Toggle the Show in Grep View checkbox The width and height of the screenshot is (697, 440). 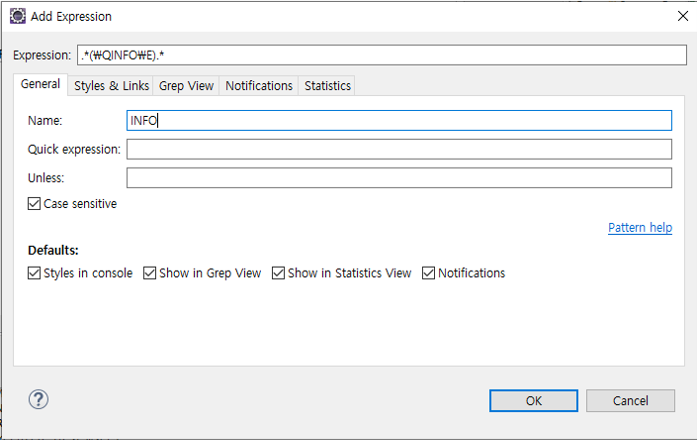[x=150, y=273]
